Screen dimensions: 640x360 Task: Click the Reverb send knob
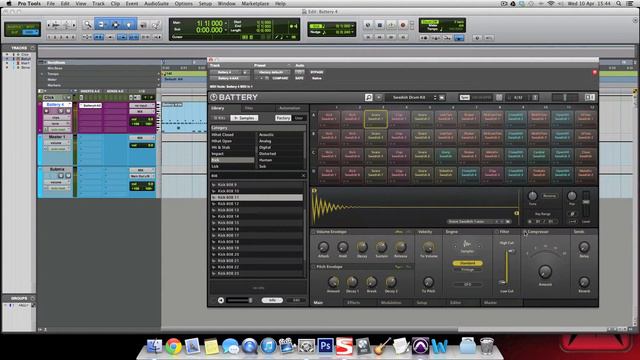584,282
